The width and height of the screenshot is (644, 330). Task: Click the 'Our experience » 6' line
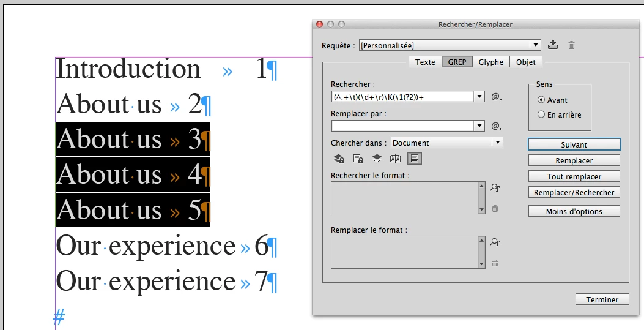[x=167, y=246]
